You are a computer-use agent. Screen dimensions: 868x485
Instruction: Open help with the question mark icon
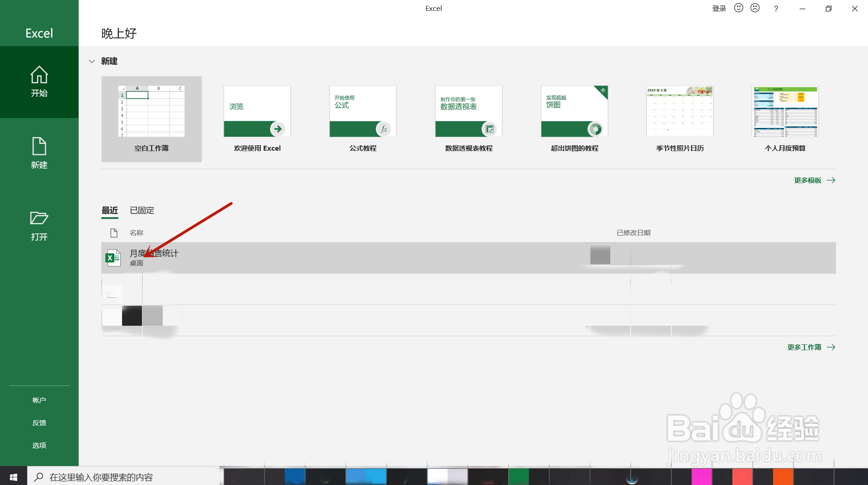tap(776, 8)
